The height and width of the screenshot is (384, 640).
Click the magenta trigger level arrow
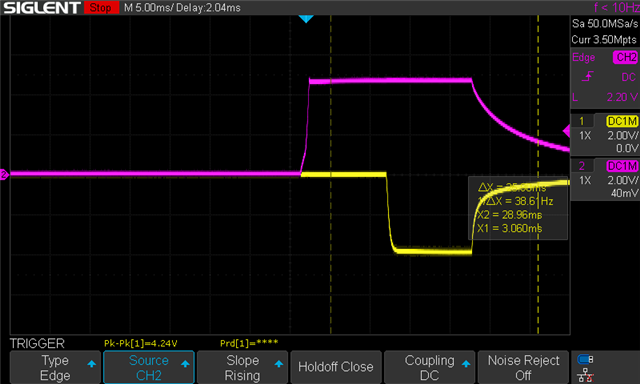tap(566, 131)
